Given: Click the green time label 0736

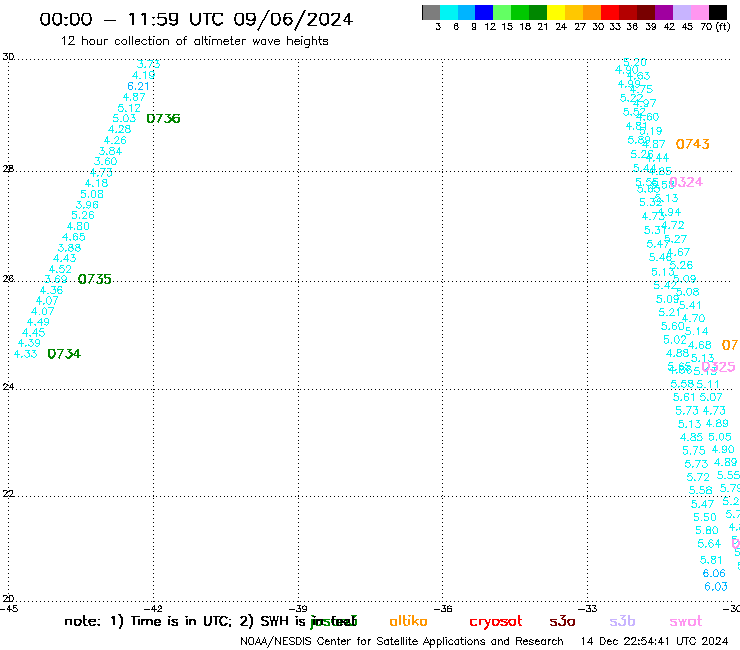Looking at the screenshot, I should pyautogui.click(x=163, y=118).
